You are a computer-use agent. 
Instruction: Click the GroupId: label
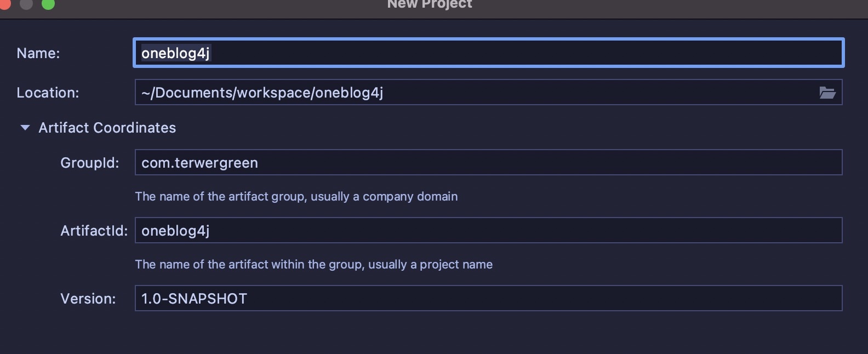(89, 163)
